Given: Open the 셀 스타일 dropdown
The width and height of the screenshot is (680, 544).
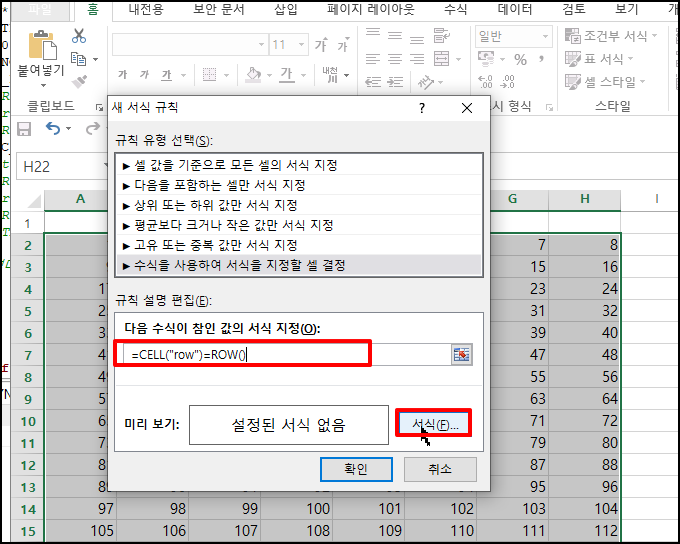Looking at the screenshot, I should click(605, 82).
